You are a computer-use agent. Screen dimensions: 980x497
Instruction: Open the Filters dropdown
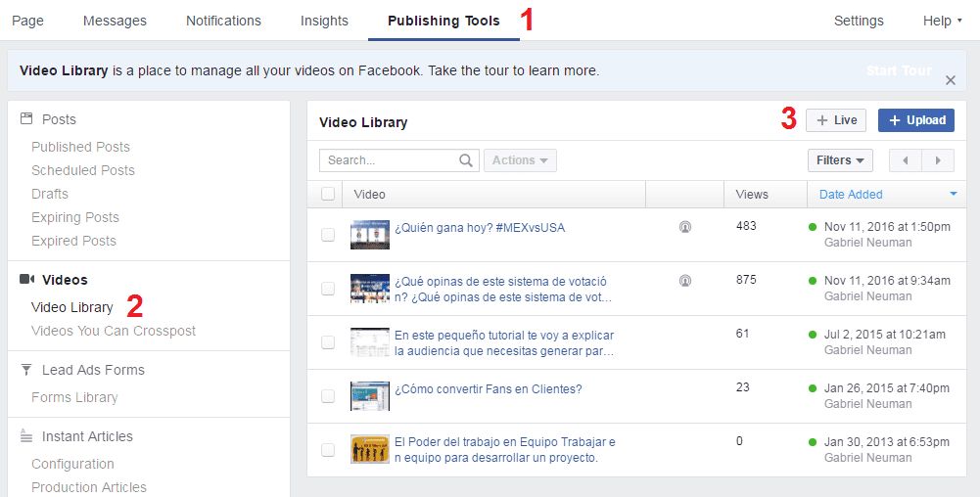click(x=840, y=160)
